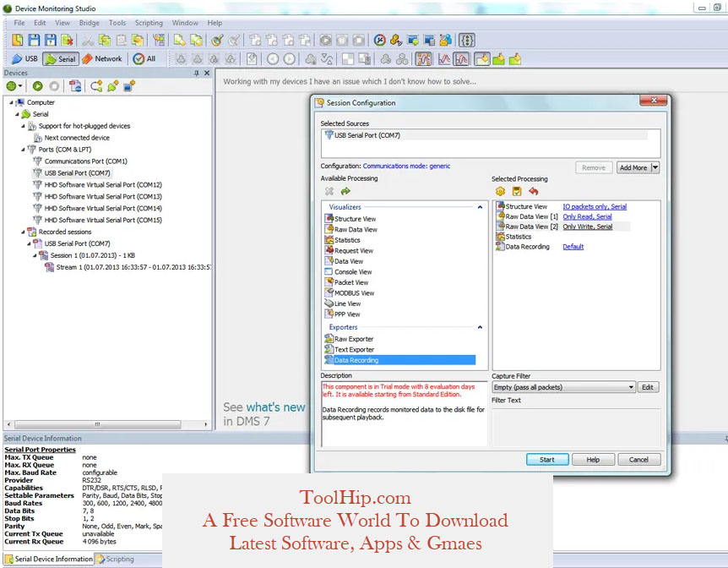Collapse the Session 1 (01.07.2013) tree node

[35, 255]
